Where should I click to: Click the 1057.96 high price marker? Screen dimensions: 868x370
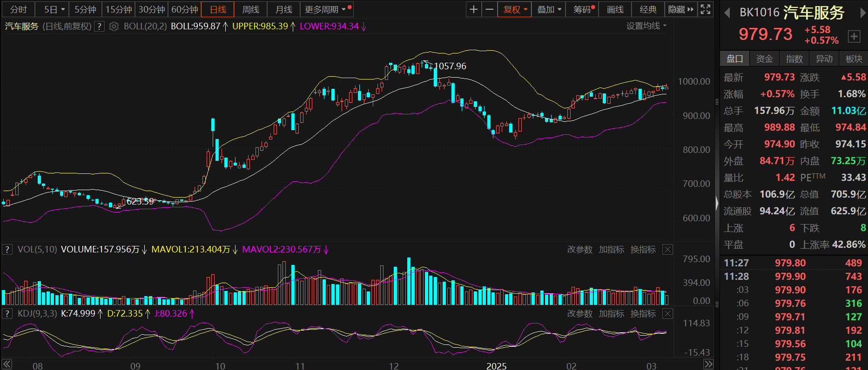(x=450, y=66)
